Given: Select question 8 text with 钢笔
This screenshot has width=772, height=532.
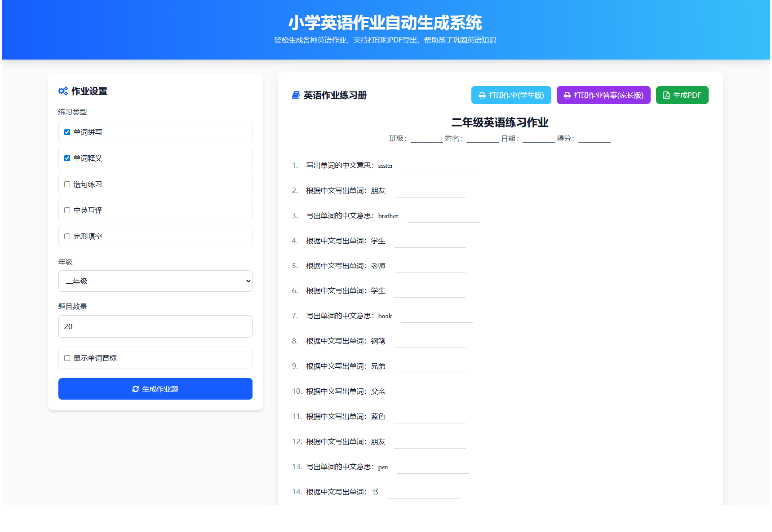Looking at the screenshot, I should [346, 341].
